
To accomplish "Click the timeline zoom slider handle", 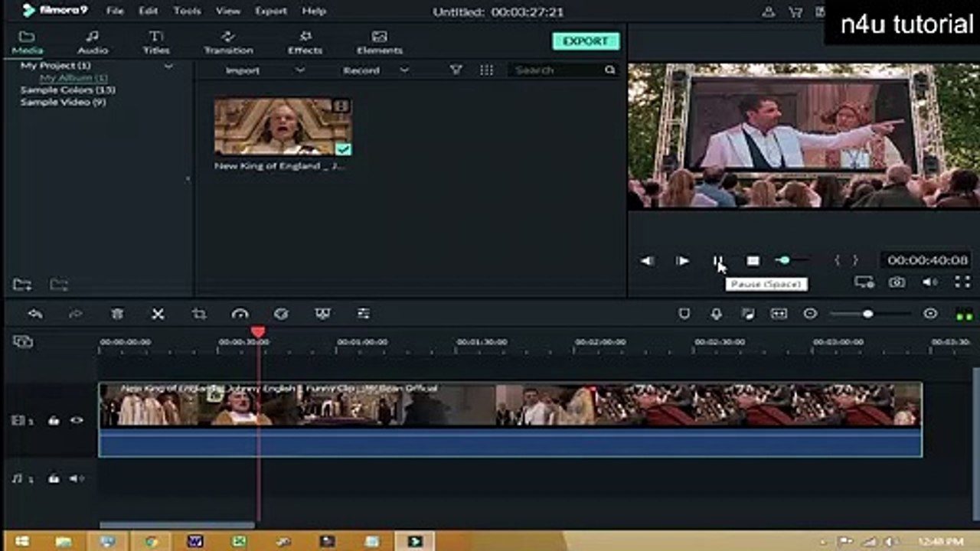I will pos(867,314).
